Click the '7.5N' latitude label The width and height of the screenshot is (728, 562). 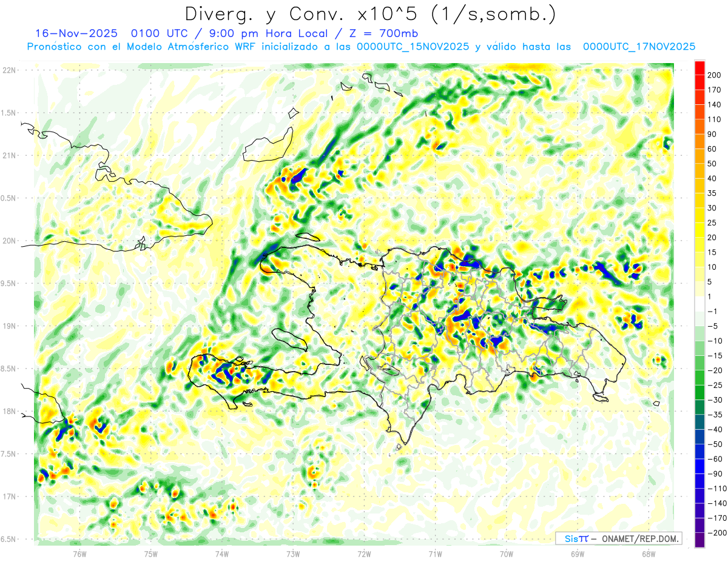8,454
